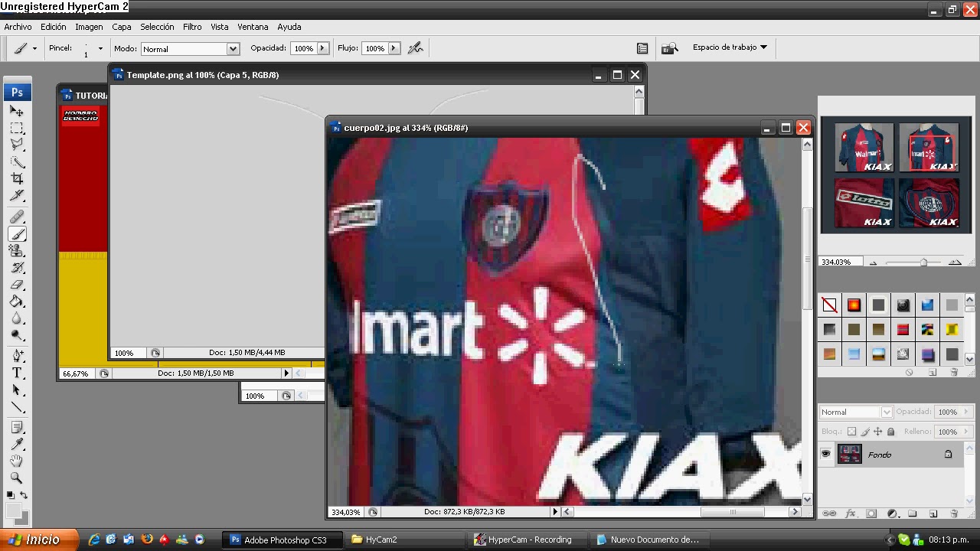Toggle lock position in Layers panel
This screenshot has width=980, height=551.
pyautogui.click(x=878, y=432)
